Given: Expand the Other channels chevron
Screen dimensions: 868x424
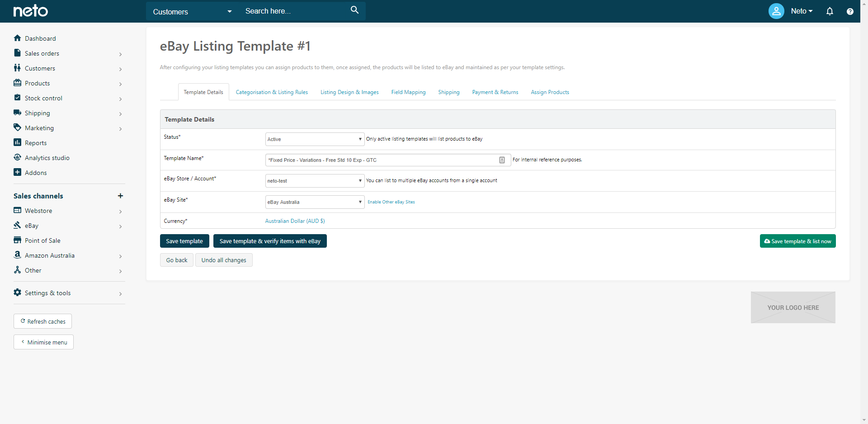Looking at the screenshot, I should [120, 271].
